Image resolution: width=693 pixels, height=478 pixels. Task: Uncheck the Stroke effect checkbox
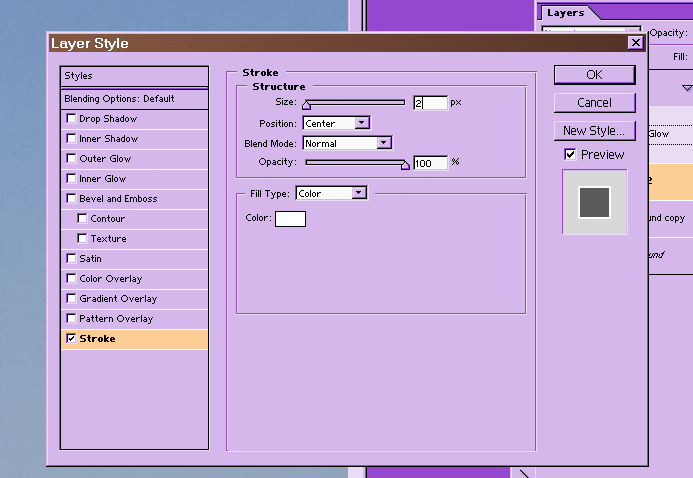tap(70, 339)
